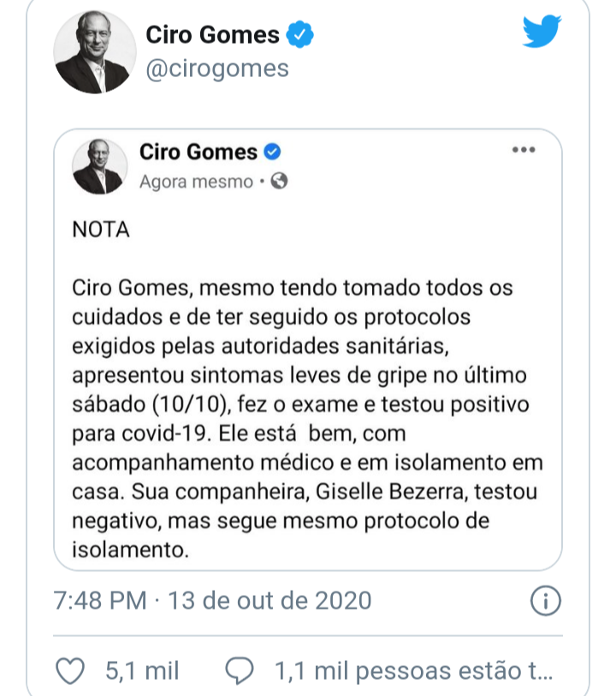Open the three-dot options menu on embedded post

coord(523,150)
